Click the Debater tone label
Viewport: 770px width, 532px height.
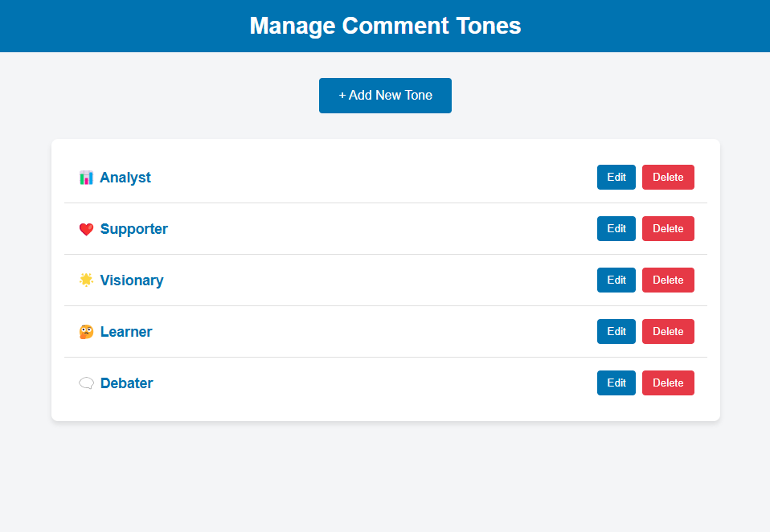[127, 383]
